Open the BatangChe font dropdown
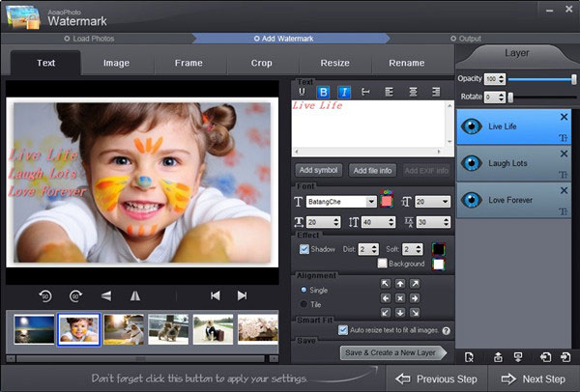The height and width of the screenshot is (392, 580). [x=371, y=202]
